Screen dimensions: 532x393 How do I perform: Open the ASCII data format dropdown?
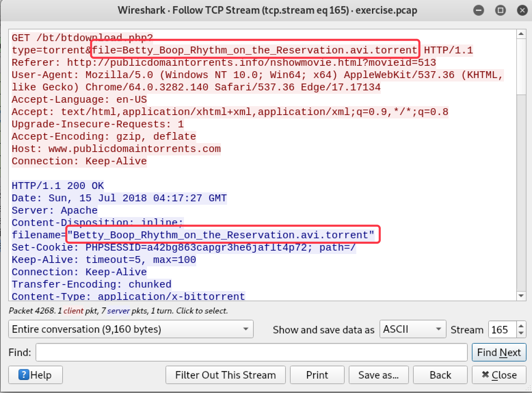pos(413,329)
